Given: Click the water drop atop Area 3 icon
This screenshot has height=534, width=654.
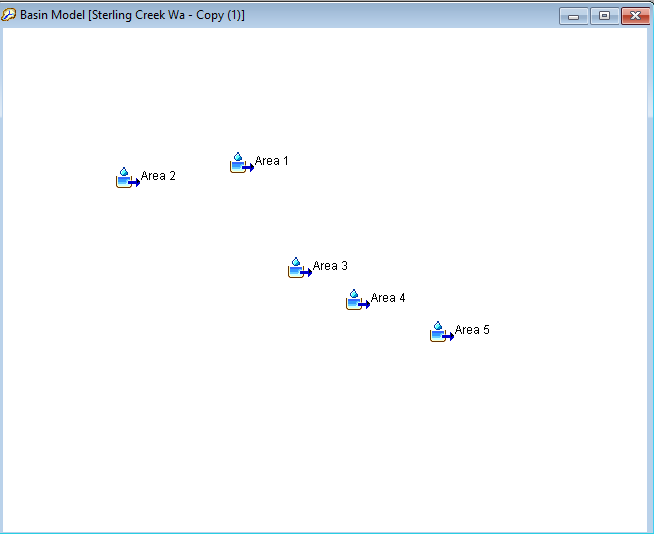Looking at the screenshot, I should pos(296,262).
